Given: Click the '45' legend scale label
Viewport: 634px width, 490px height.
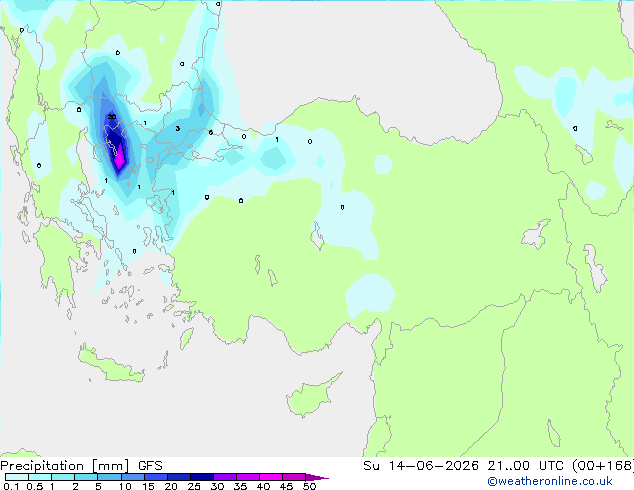Looking at the screenshot, I should (x=286, y=486).
